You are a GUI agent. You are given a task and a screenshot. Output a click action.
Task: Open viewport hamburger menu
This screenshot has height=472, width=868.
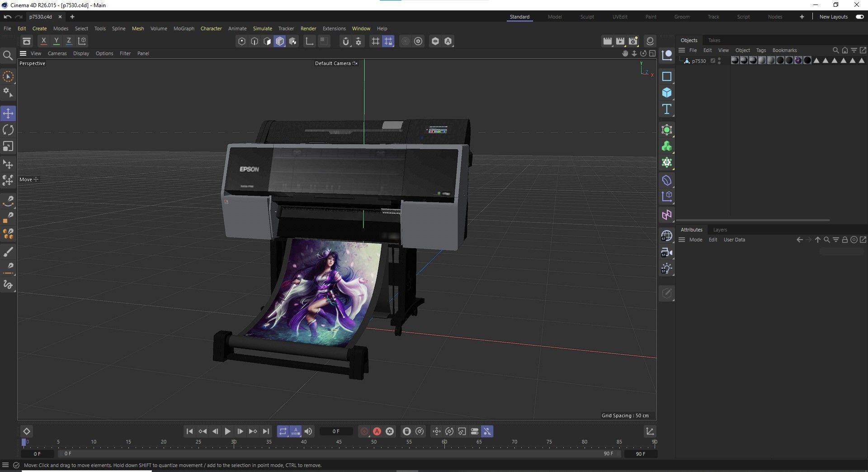[23, 53]
